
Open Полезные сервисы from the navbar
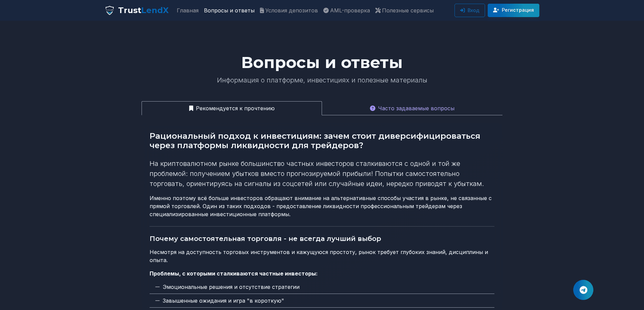[408, 10]
